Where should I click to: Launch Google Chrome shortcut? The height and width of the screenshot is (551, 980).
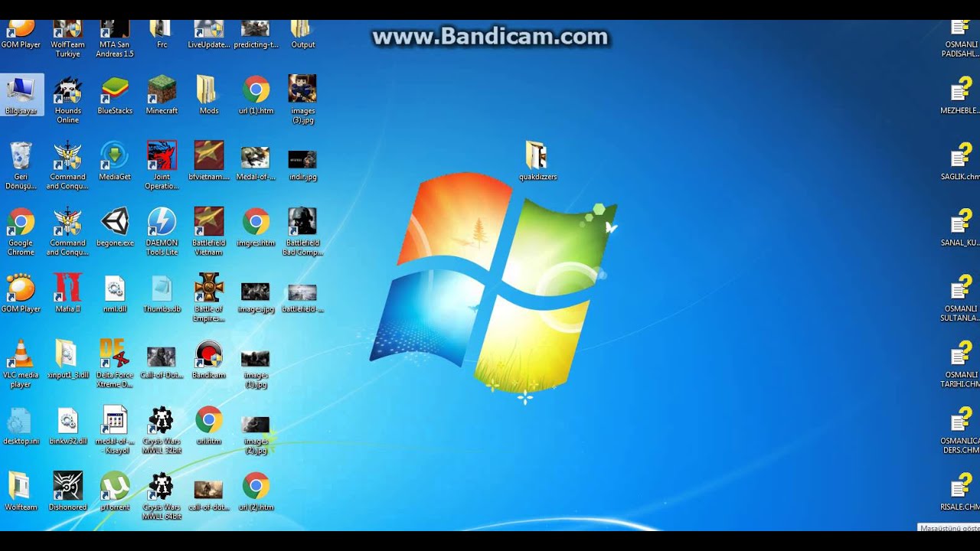pos(21,232)
